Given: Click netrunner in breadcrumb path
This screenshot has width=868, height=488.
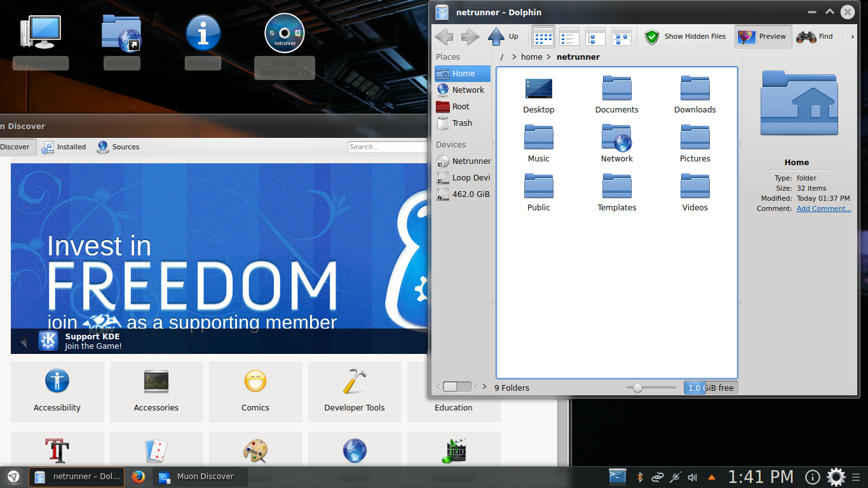Looking at the screenshot, I should [x=578, y=57].
